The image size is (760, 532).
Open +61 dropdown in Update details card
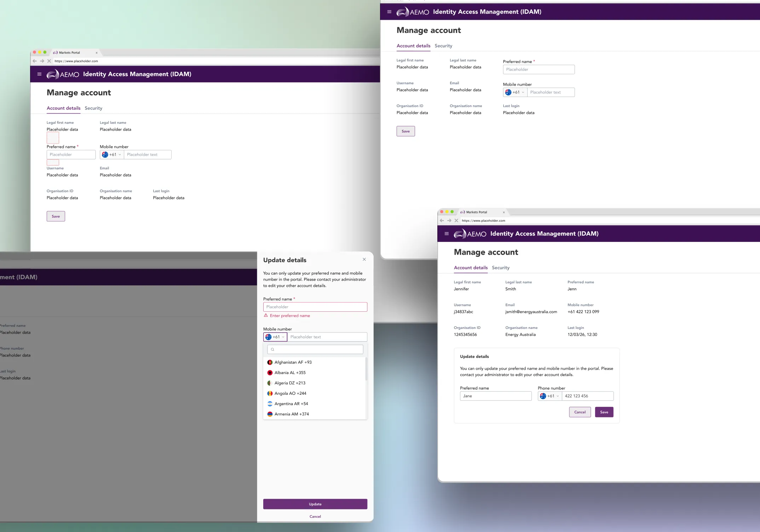coord(550,396)
